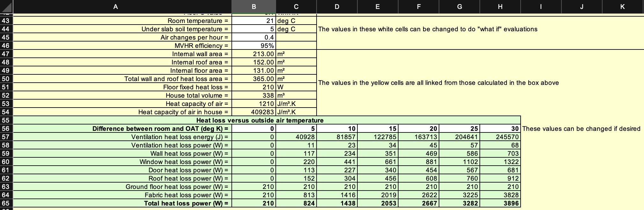
Task: Select column K header
Action: [622, 6]
